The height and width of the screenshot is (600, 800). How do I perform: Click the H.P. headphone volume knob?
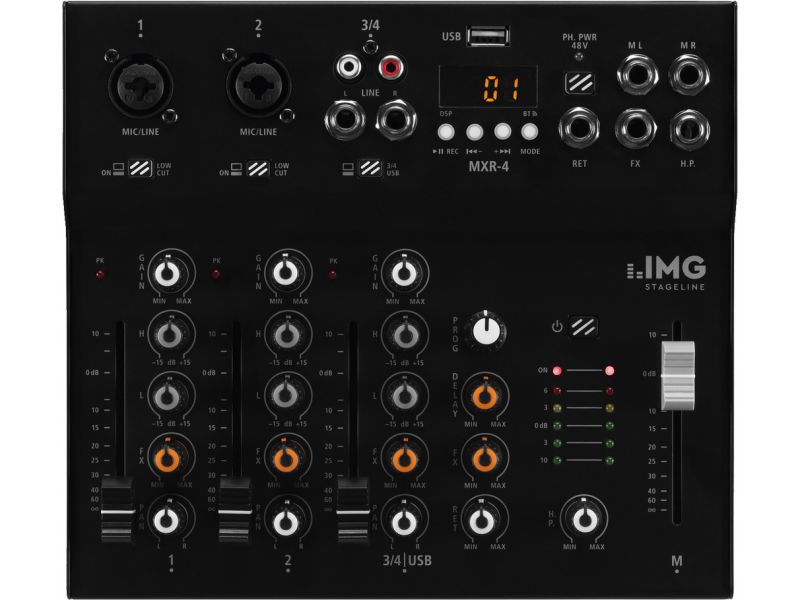click(583, 519)
